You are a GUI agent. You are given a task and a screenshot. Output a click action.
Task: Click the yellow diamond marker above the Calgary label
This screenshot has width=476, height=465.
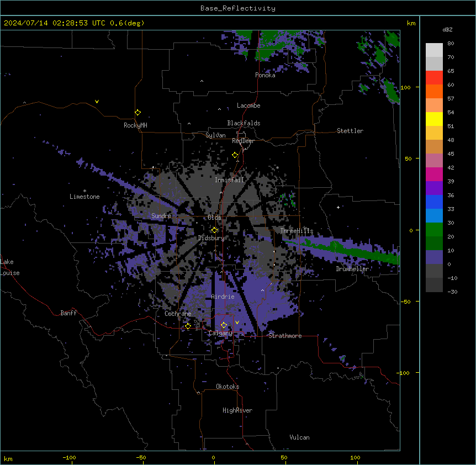tap(224, 325)
